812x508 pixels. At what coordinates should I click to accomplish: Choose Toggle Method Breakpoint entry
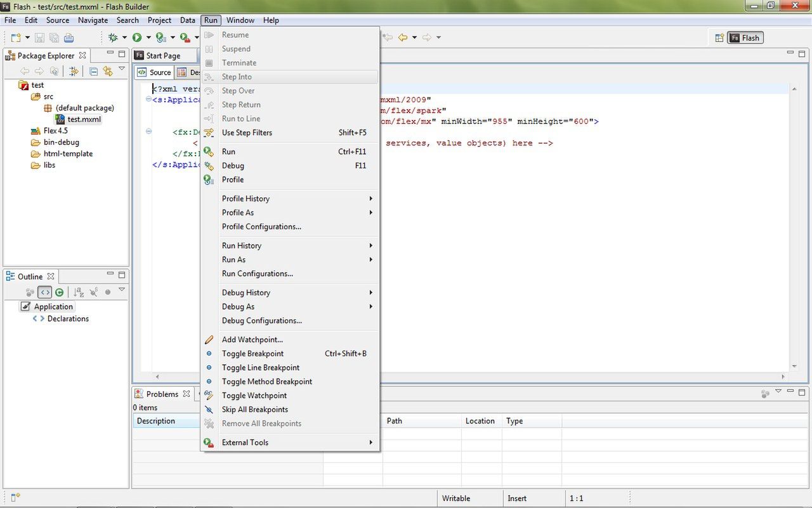pos(290,382)
